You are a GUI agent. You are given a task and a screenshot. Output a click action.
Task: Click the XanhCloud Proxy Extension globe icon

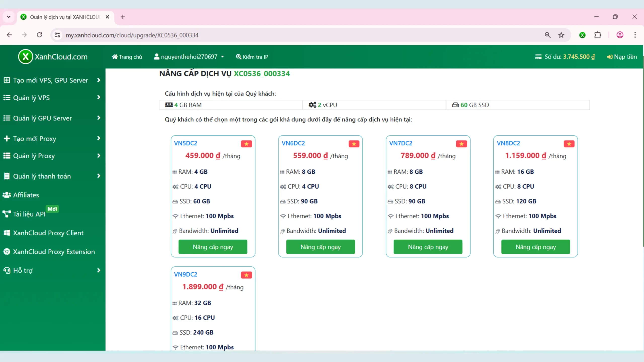(x=7, y=252)
